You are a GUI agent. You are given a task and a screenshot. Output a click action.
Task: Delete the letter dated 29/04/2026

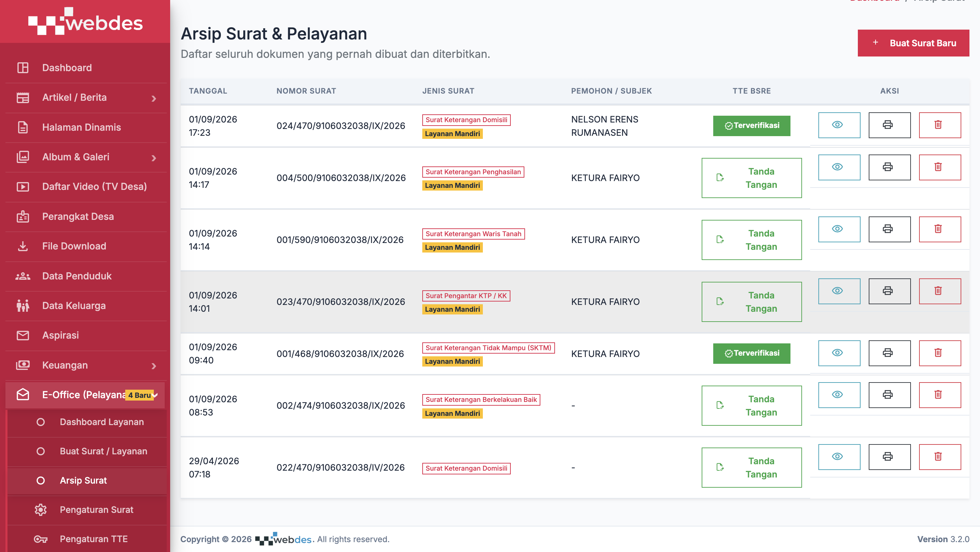click(940, 457)
